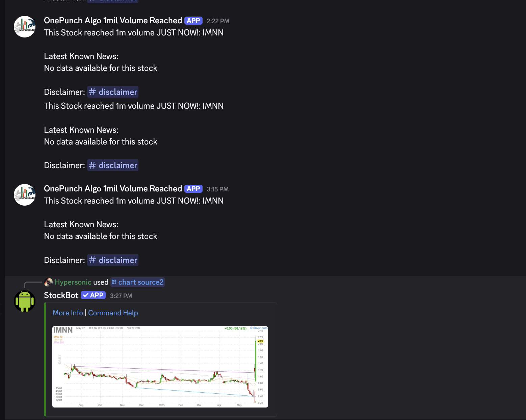Click the APP badge on the 3:15 PM message
526x420 pixels.
click(193, 189)
